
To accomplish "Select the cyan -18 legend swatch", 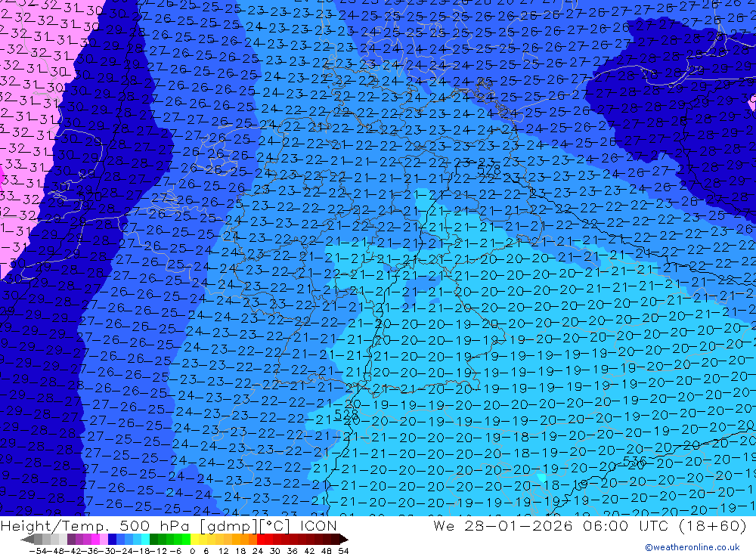I will (145, 539).
